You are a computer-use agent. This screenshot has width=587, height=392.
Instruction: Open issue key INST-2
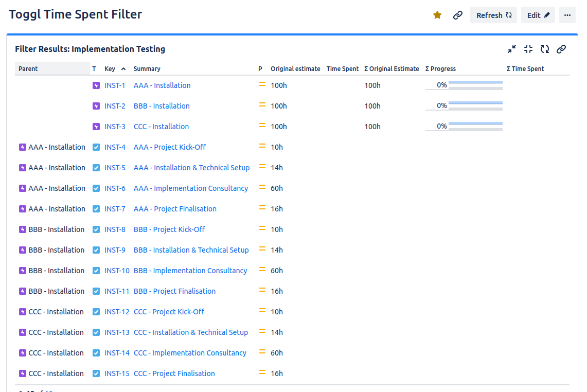[115, 106]
